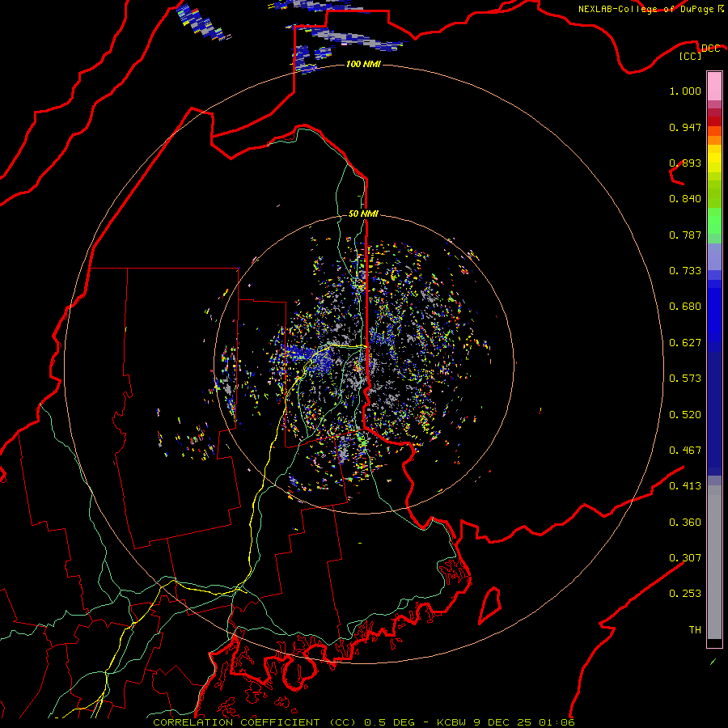Click the 50 NMI range ring label
Screen dimensions: 728x728
click(363, 214)
